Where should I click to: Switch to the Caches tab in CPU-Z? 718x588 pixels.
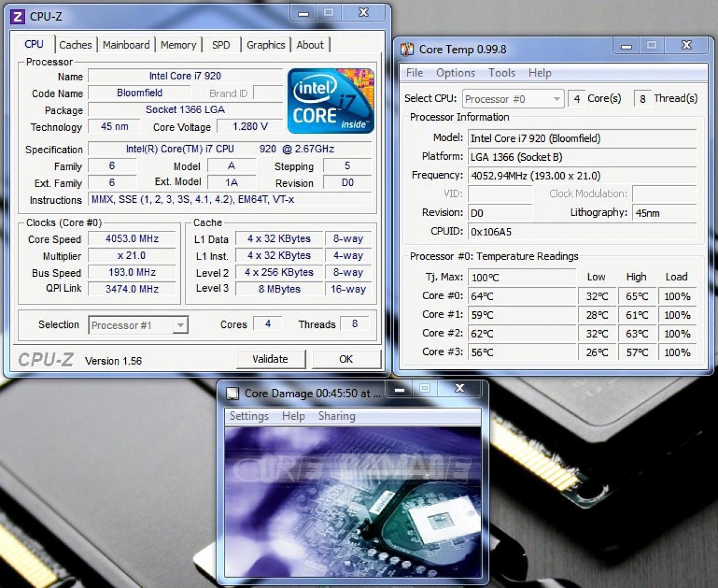click(75, 45)
